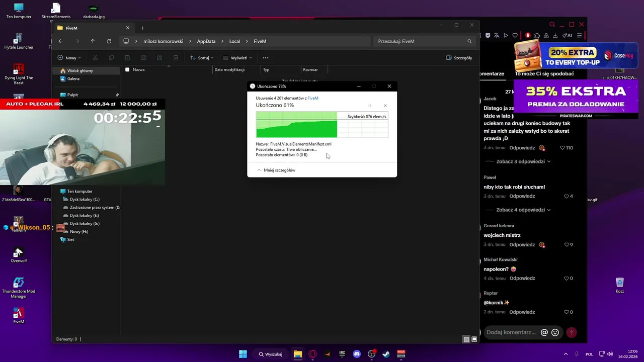Open OBS Studio from the taskbar
Viewport: 644px width, 362px height.
point(371,354)
